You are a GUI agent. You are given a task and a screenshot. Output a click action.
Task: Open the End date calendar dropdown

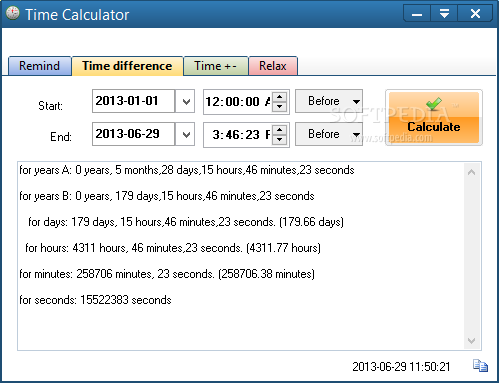click(x=185, y=134)
